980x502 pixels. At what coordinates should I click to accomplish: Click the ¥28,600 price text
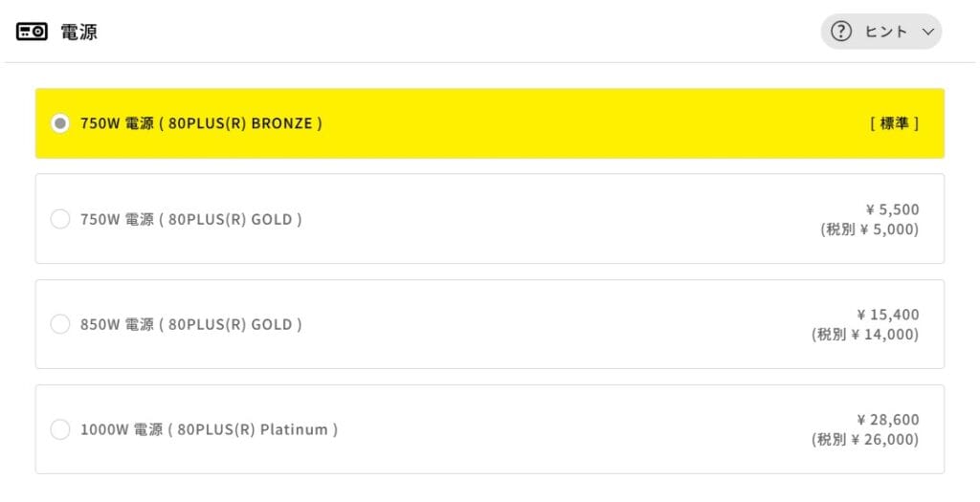click(887, 420)
